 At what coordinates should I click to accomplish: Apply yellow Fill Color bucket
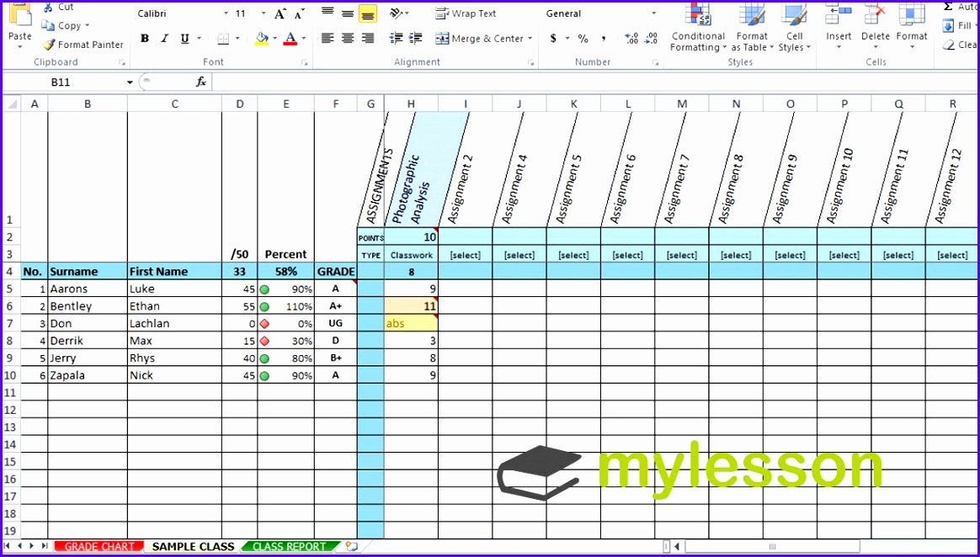[261, 39]
